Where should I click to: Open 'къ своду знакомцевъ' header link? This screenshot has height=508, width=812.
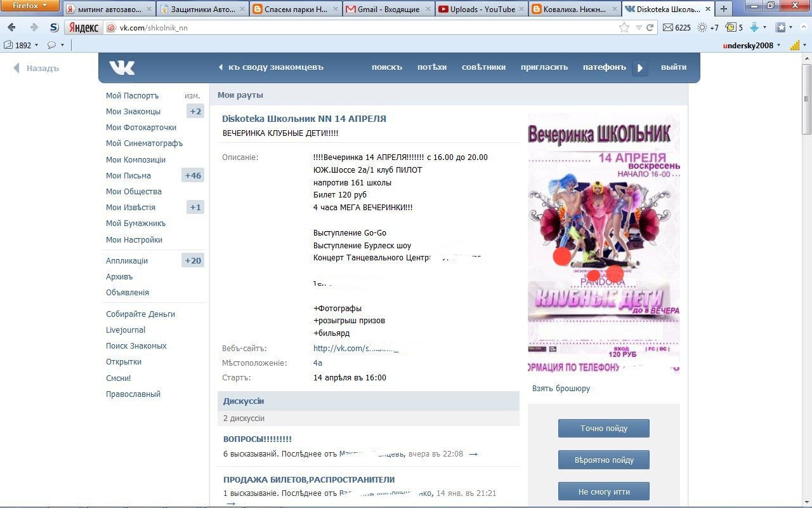tap(271, 67)
